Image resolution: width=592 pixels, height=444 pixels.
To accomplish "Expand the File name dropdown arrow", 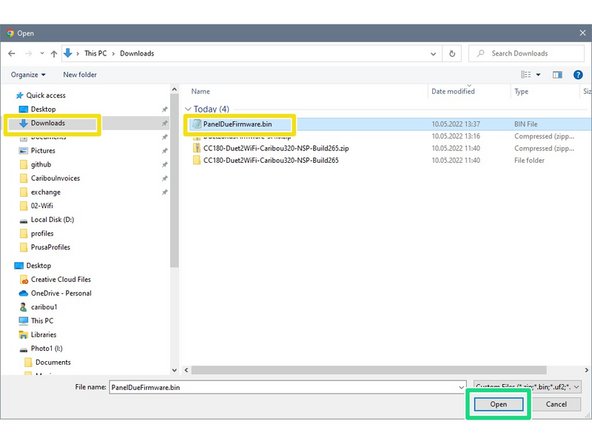I will pos(461,387).
